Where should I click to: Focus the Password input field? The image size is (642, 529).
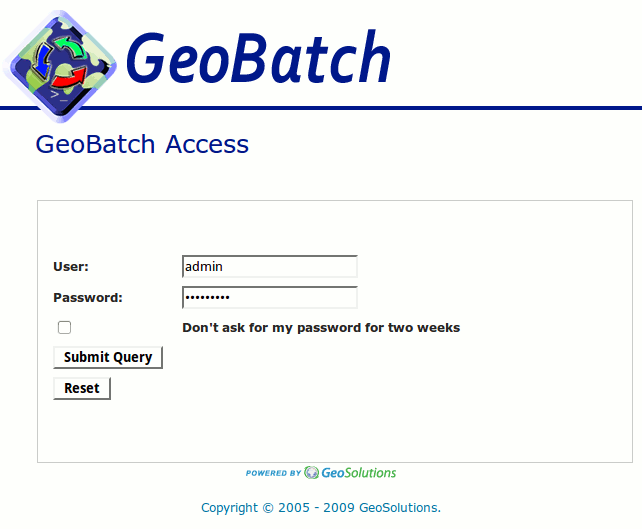point(270,298)
